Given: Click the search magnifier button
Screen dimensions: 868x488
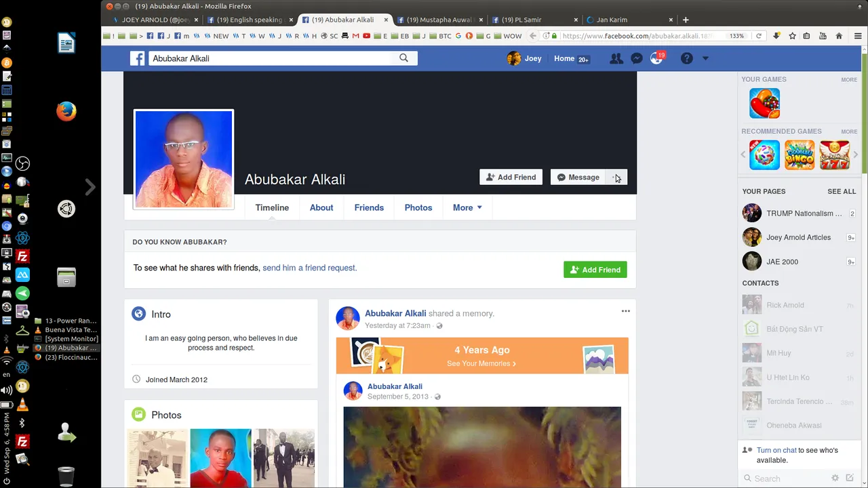Looking at the screenshot, I should (x=403, y=58).
